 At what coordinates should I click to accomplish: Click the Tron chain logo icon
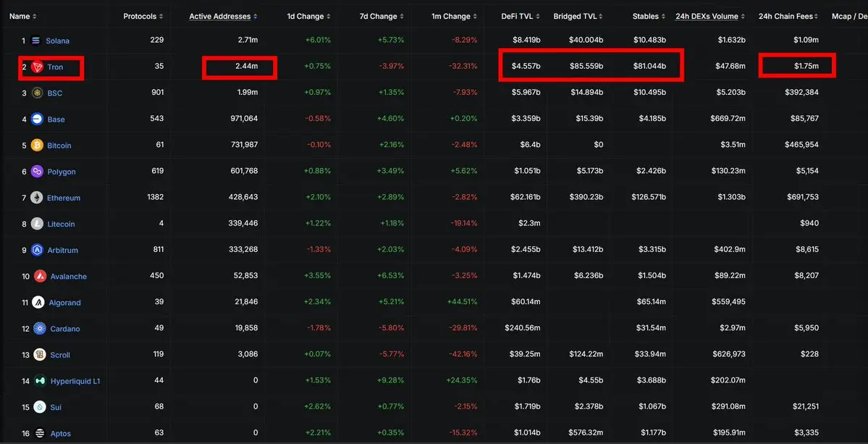pyautogui.click(x=37, y=67)
